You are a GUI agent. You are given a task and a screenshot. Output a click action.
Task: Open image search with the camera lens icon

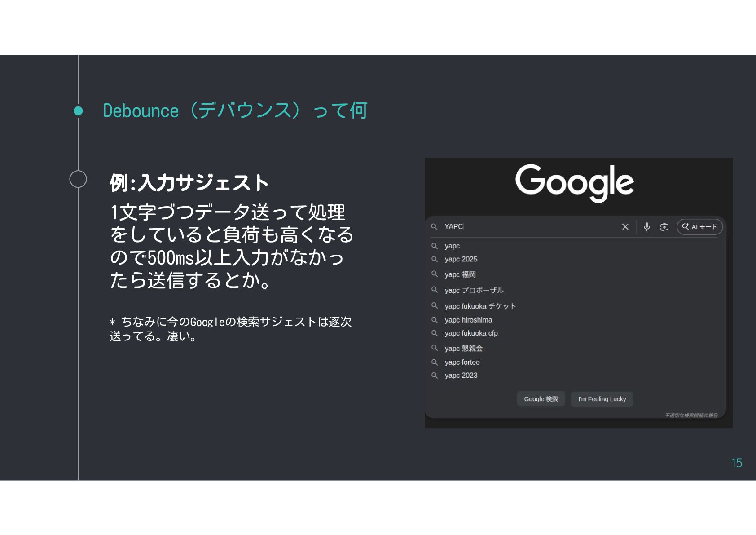click(x=664, y=227)
